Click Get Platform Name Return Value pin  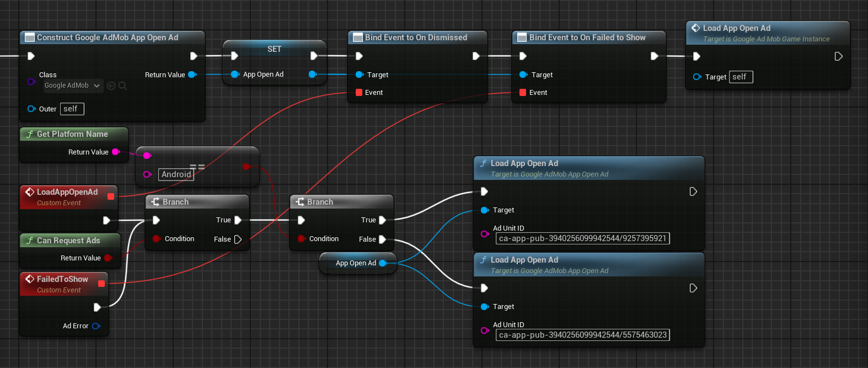point(116,152)
